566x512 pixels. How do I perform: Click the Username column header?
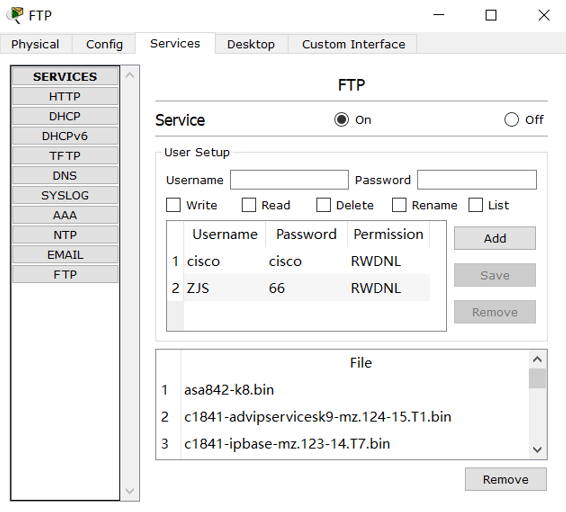click(225, 234)
